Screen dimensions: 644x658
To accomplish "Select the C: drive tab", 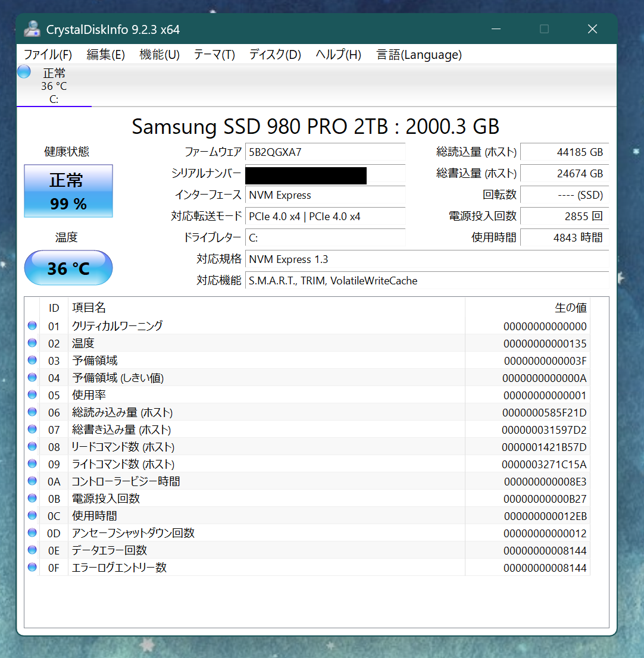I will pos(54,86).
